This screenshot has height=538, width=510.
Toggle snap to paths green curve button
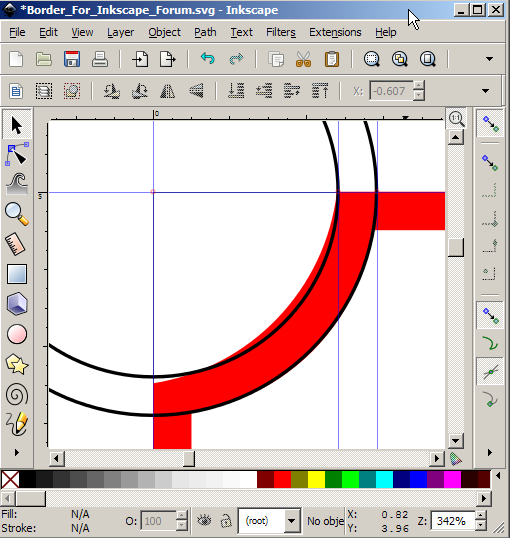[x=490, y=343]
